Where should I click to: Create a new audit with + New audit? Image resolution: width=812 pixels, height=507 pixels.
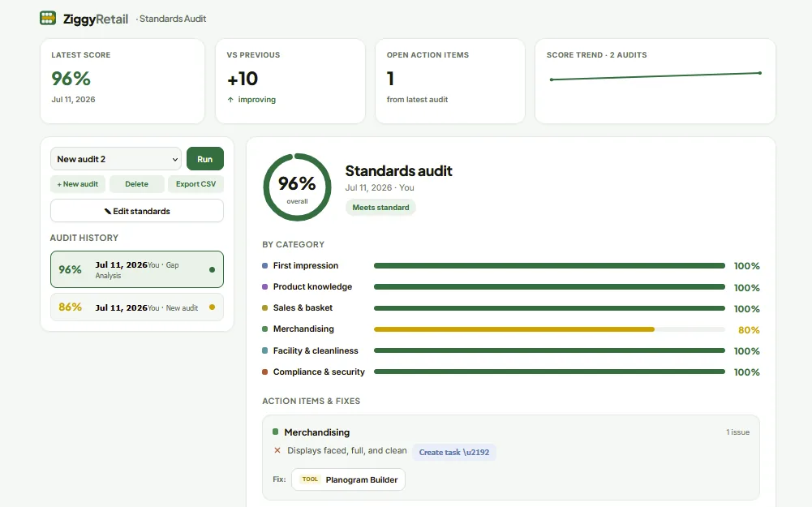pyautogui.click(x=78, y=184)
